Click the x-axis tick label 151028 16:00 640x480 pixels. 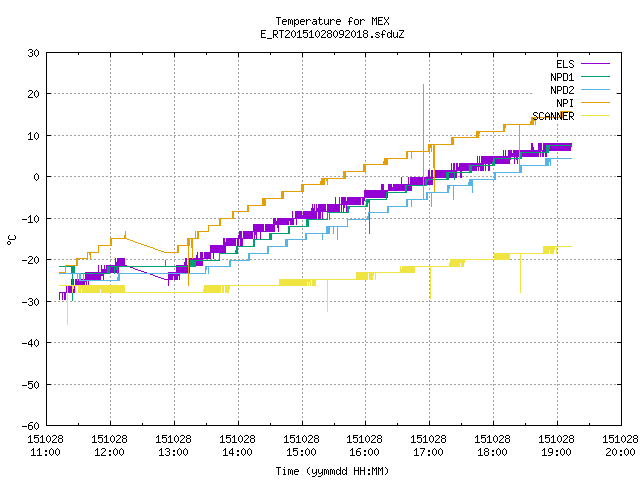[x=364, y=446]
